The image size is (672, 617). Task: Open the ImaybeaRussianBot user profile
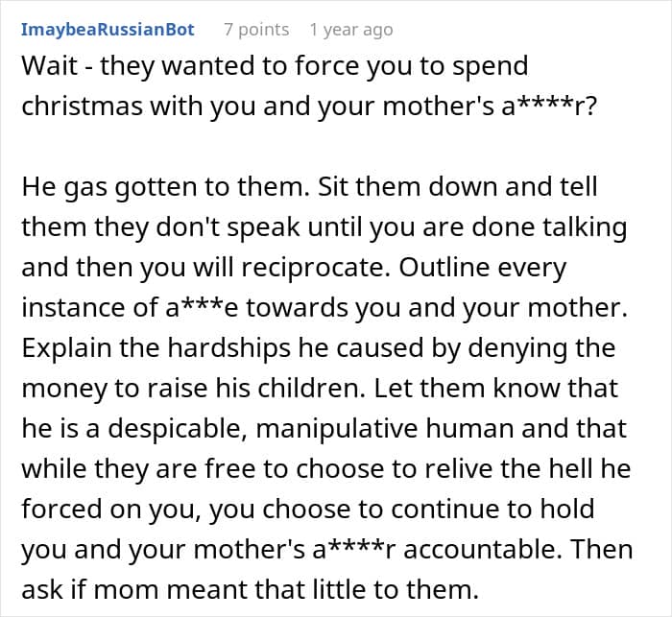pos(108,30)
